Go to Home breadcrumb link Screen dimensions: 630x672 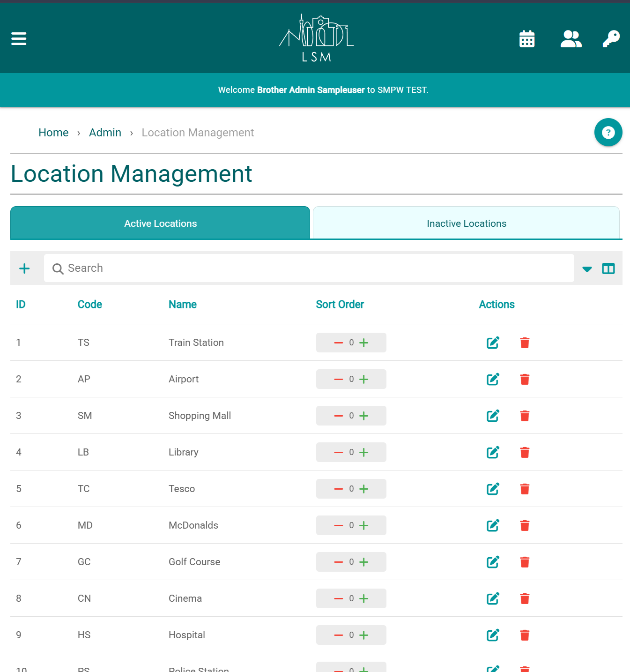[53, 133]
